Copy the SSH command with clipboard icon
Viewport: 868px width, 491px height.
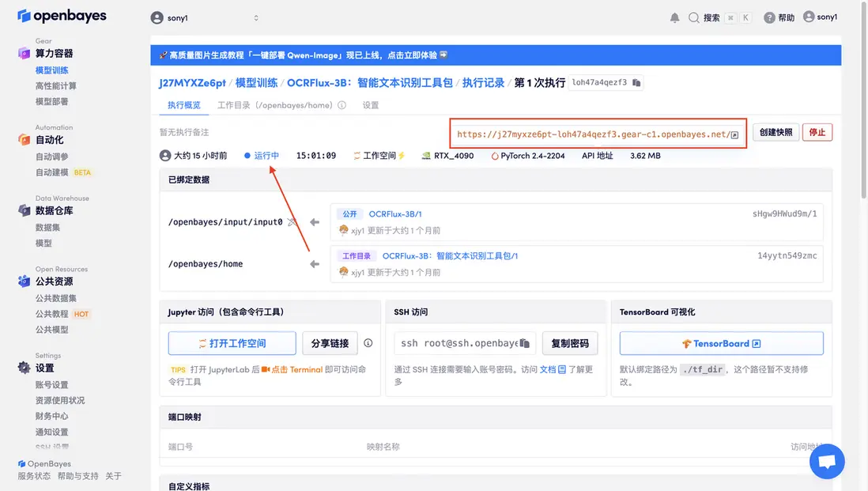pos(525,343)
